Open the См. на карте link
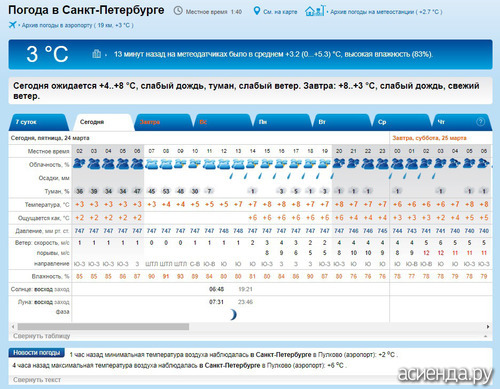 coord(280,12)
